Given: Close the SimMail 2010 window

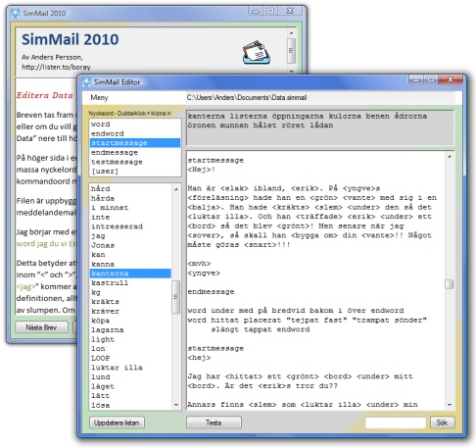Looking at the screenshot, I should tap(290, 11).
